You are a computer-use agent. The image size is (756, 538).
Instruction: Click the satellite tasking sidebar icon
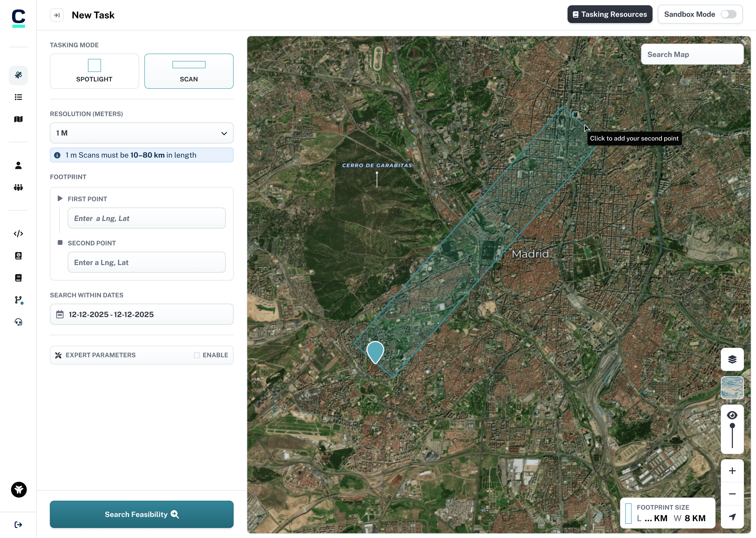point(19,75)
